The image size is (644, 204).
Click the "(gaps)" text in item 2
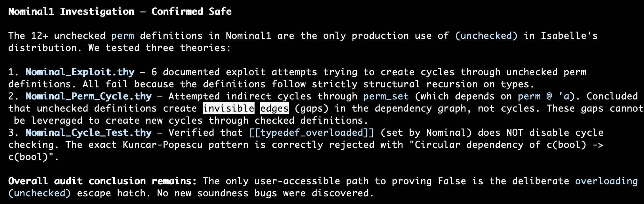[311, 108]
